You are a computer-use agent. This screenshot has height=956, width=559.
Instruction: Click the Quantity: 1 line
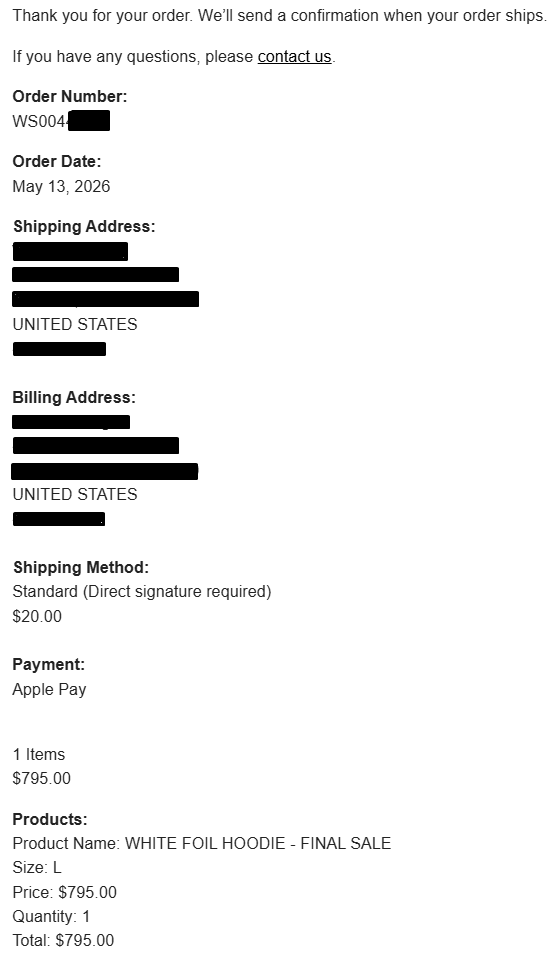point(51,916)
